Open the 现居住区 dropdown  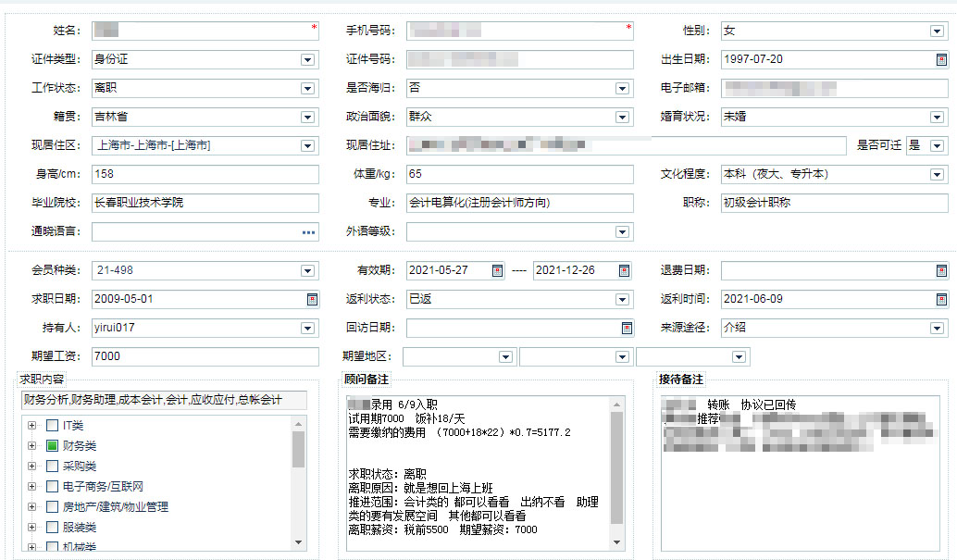tap(307, 146)
